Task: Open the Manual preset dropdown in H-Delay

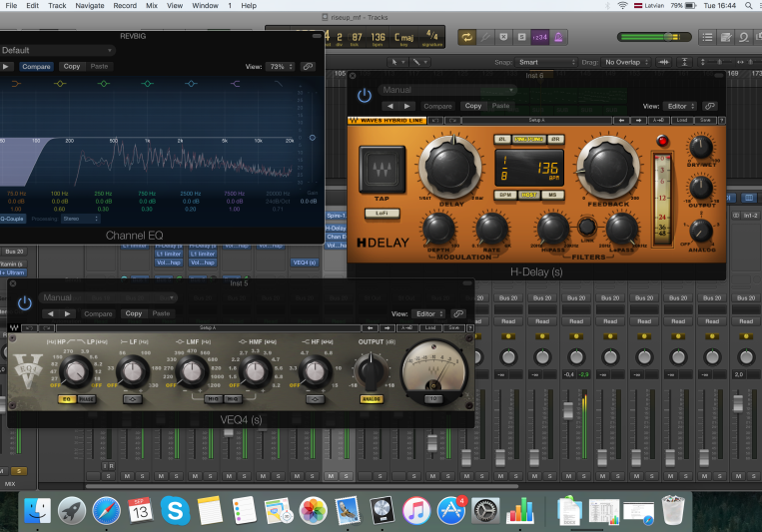Action: 447,90
